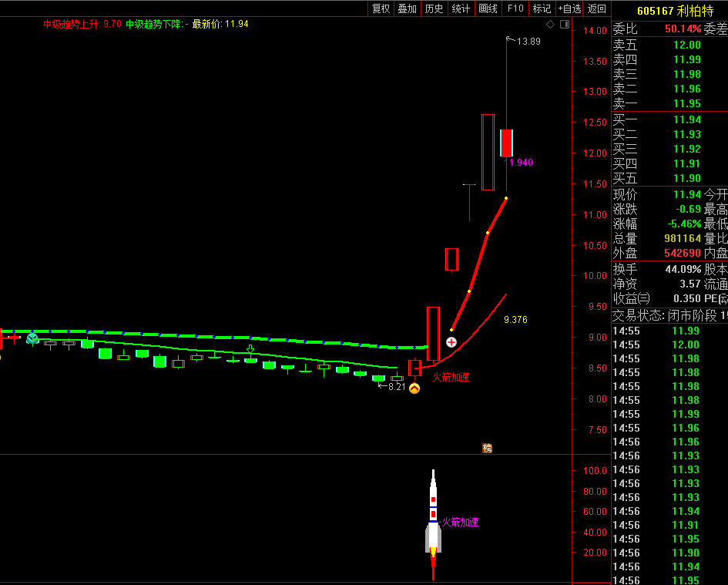The image size is (728, 585).
Task: Click the 榜 badge icon
Action: pyautogui.click(x=487, y=448)
